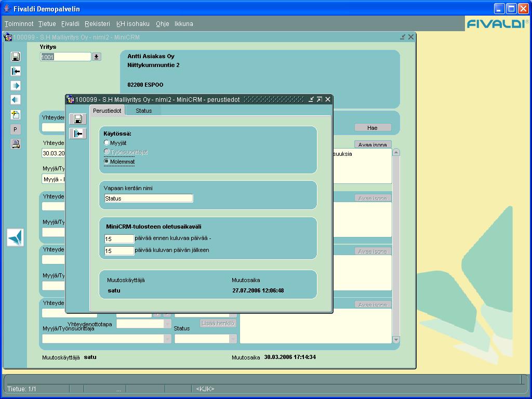Screen dimensions: 532x399
Task: Click the Yritys field containing 1001
Action: [x=65, y=57]
